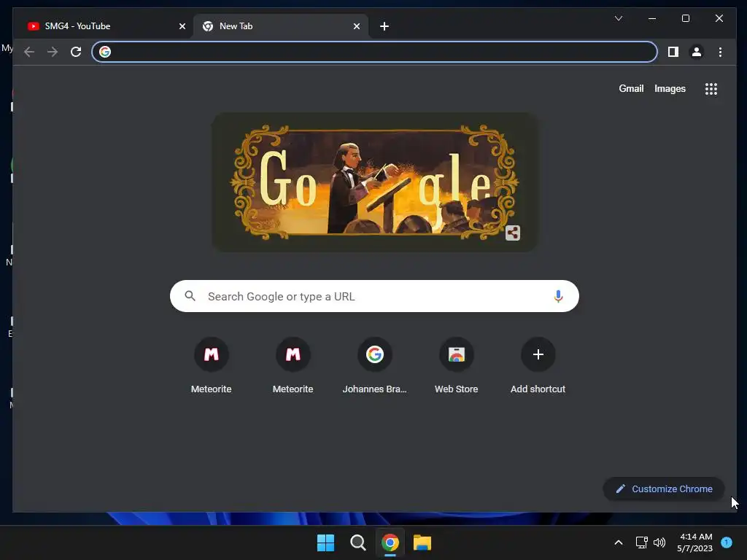Click the Google icon in the address bar
The width and height of the screenshot is (747, 560).
click(105, 52)
